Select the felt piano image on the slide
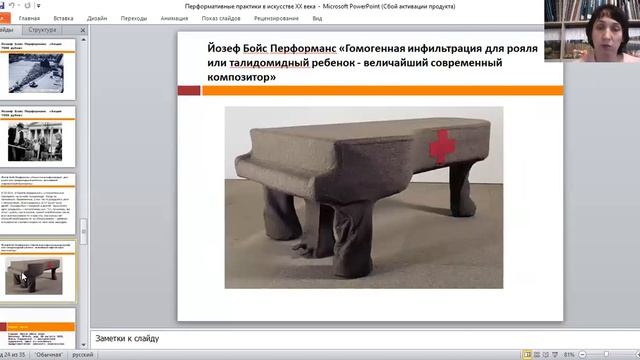Screen dimensions: 640x360 (364, 198)
